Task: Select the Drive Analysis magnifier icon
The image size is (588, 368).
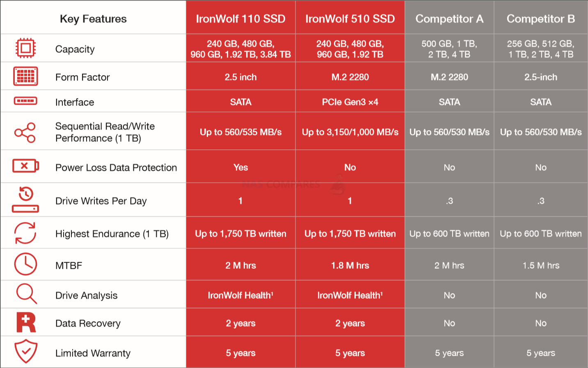Action: pyautogui.click(x=26, y=294)
